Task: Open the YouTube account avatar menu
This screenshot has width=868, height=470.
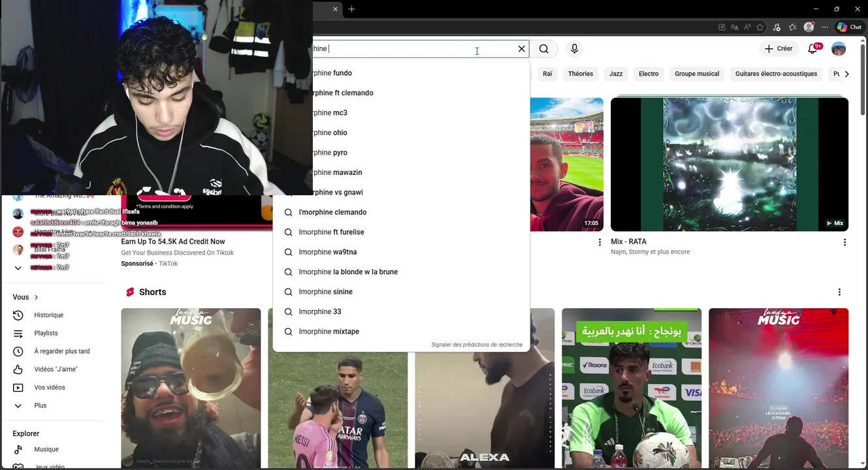Action: tap(839, 49)
